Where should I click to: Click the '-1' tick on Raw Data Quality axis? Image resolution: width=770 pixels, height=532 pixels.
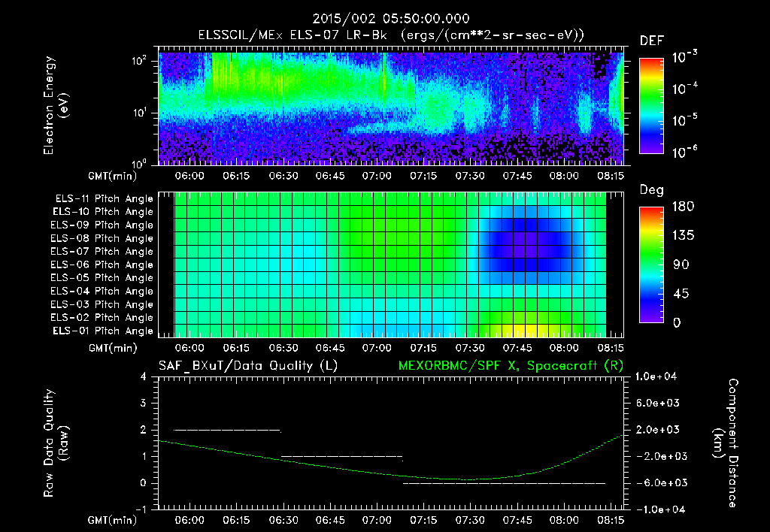(141, 509)
